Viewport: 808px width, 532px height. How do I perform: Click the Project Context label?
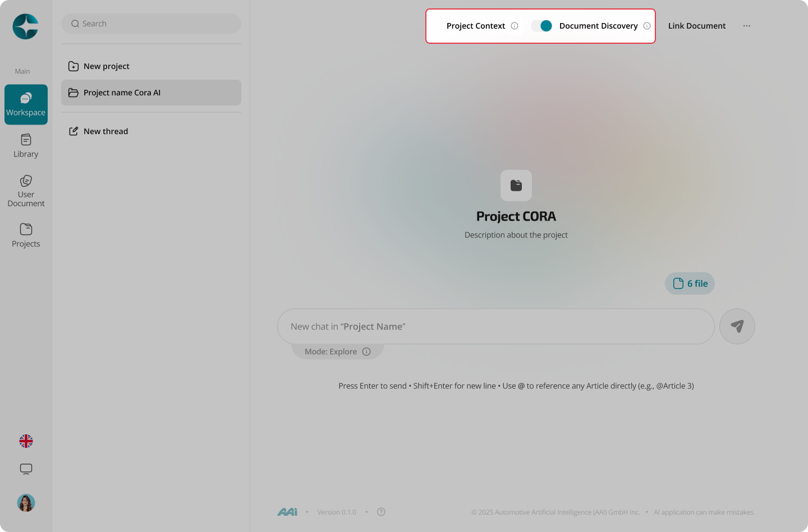pyautogui.click(x=476, y=26)
